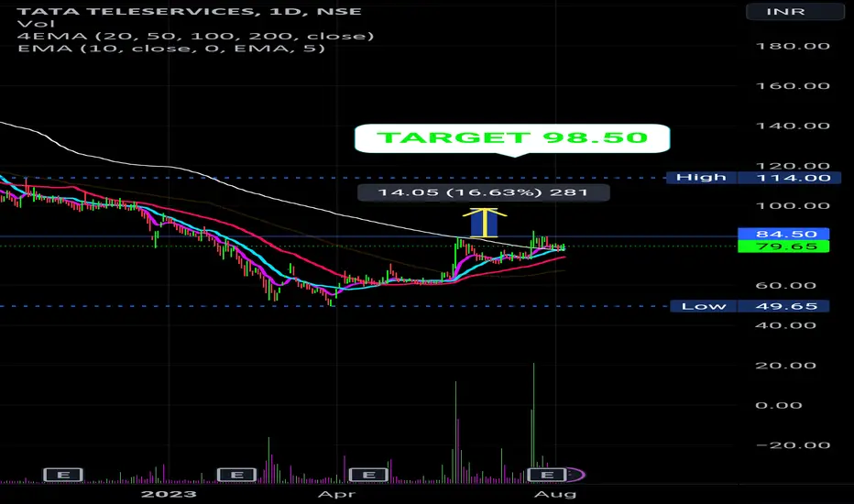Click the blue 84.50 price tag

[783, 234]
